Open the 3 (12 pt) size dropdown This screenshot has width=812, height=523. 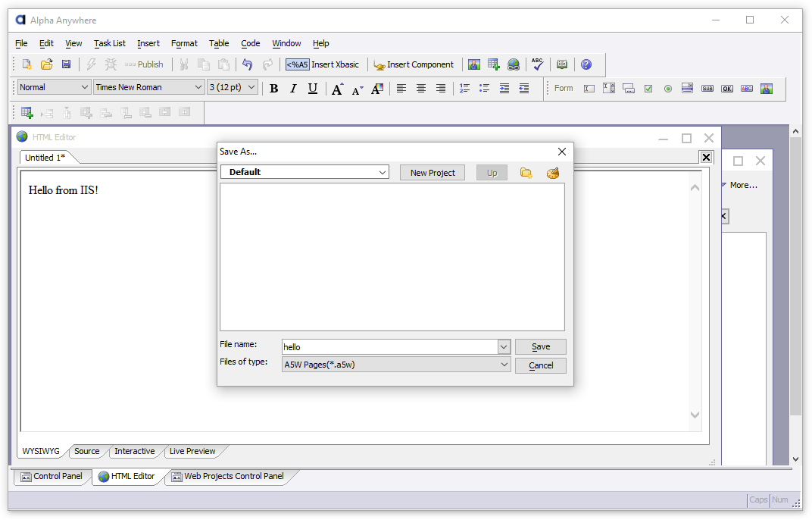(x=232, y=87)
